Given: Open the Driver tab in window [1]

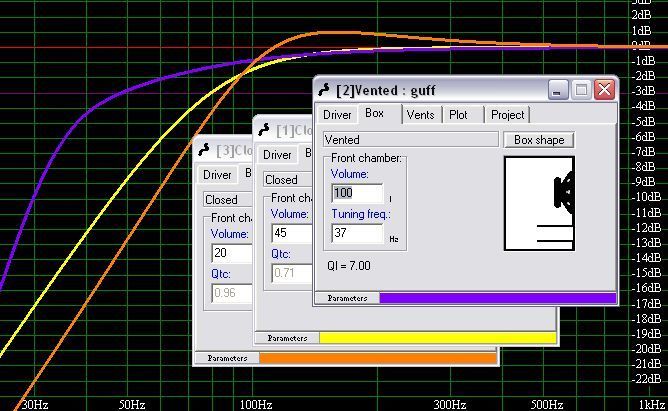Looking at the screenshot, I should (x=277, y=155).
